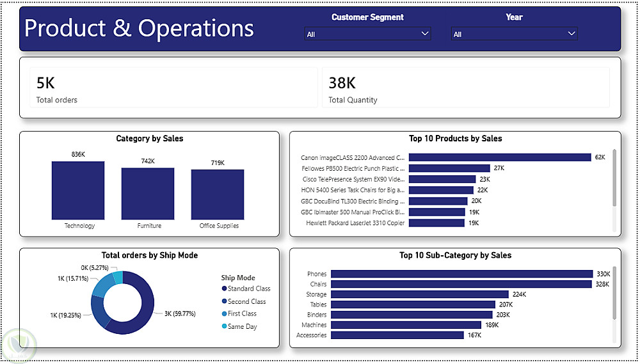The image size is (640, 364).
Task: Click the Same Day donut slice
Action: [117, 278]
